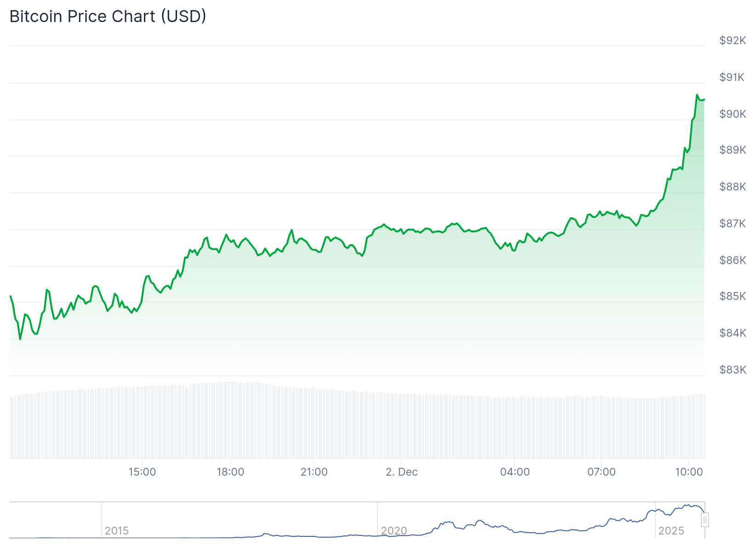Viewport: 756px width, 552px height.
Task: Click the navigator range handle at right edge
Action: pyautogui.click(x=705, y=520)
